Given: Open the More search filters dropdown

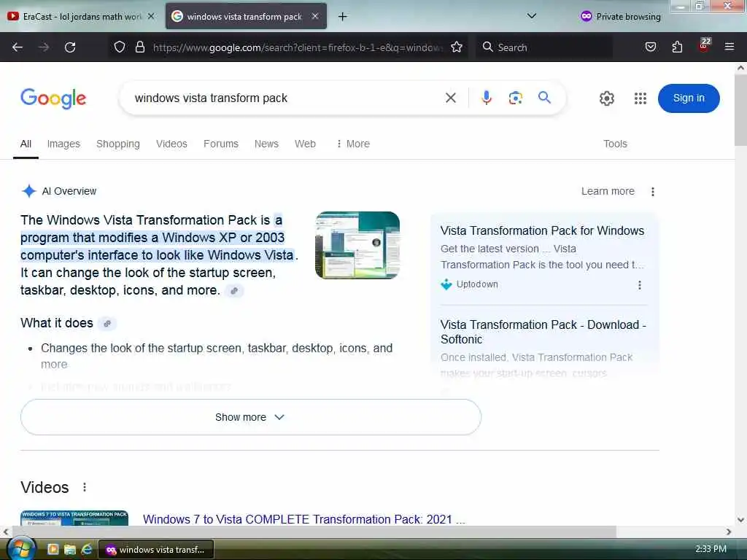Looking at the screenshot, I should [353, 144].
